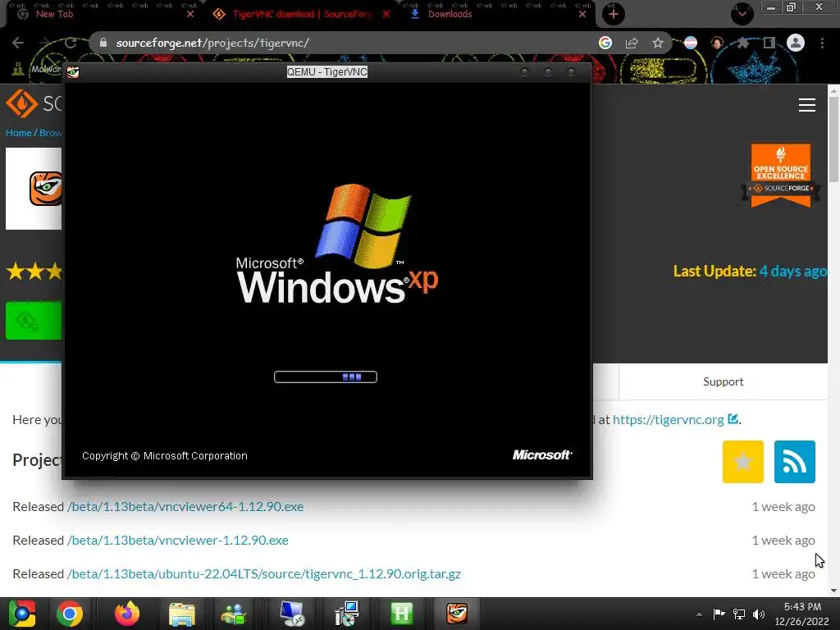The width and height of the screenshot is (840, 630).
Task: Reload the SourceForge page
Action: pos(71,43)
